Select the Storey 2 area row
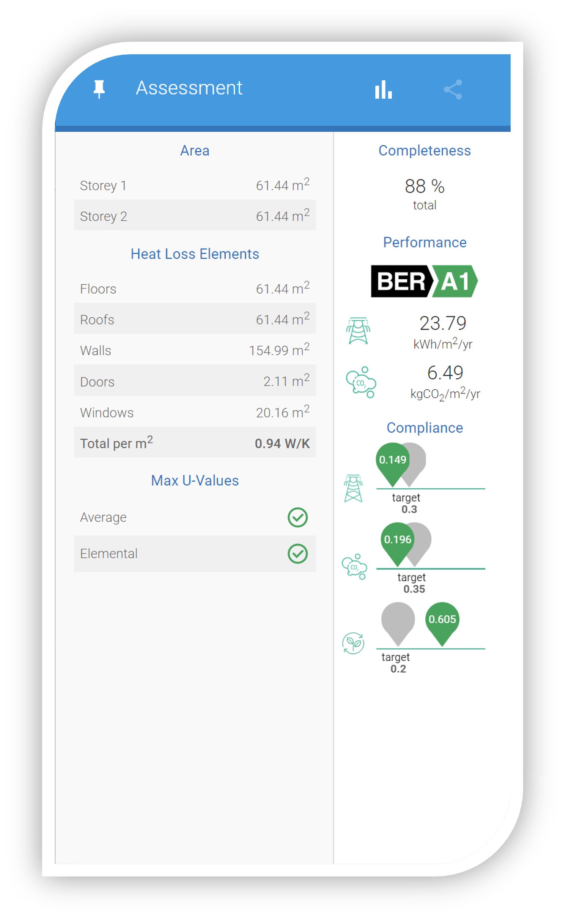The image size is (563, 924). 195,216
